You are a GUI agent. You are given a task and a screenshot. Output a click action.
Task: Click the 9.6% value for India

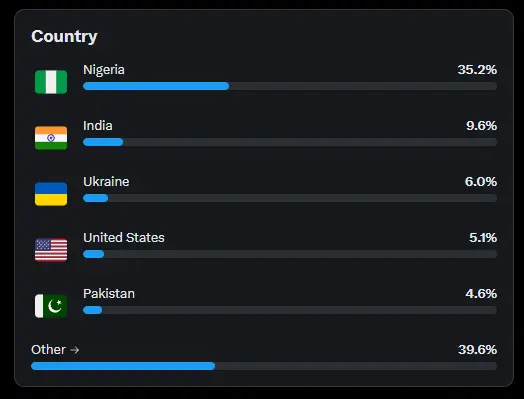click(481, 126)
